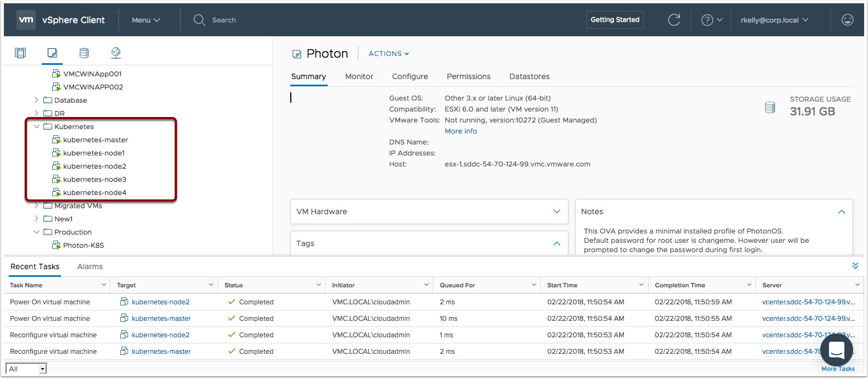Open the help question-mark menu

click(712, 20)
